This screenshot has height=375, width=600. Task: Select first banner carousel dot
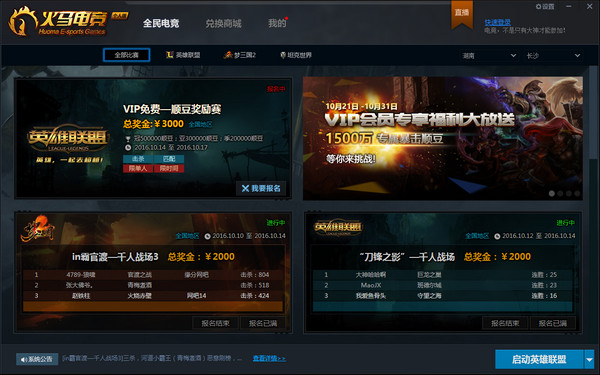(x=552, y=194)
